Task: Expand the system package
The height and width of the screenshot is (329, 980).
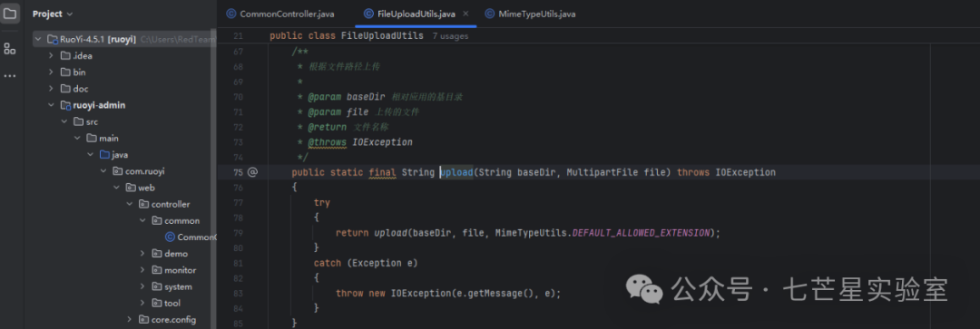Action: coord(142,286)
